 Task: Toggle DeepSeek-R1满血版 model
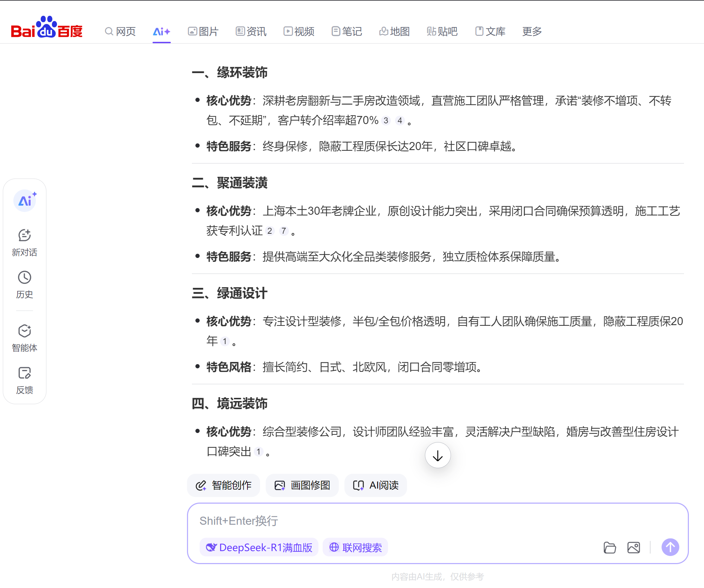click(x=259, y=548)
